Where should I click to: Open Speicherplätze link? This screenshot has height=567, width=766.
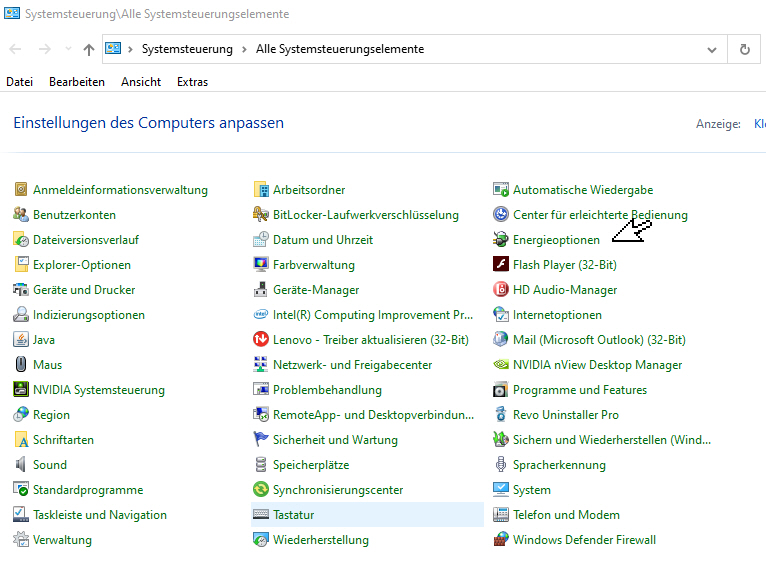click(311, 464)
